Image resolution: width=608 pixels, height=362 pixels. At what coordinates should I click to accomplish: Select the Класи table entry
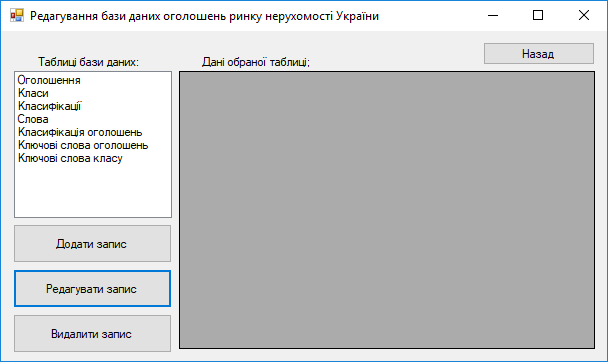point(93,93)
